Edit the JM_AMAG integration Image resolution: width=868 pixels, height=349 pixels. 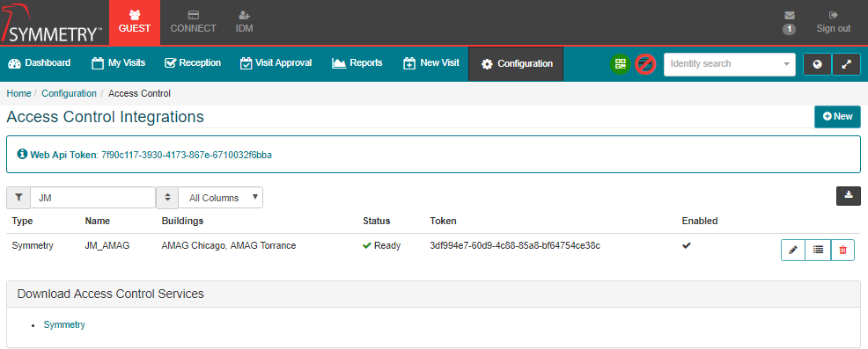pos(793,250)
